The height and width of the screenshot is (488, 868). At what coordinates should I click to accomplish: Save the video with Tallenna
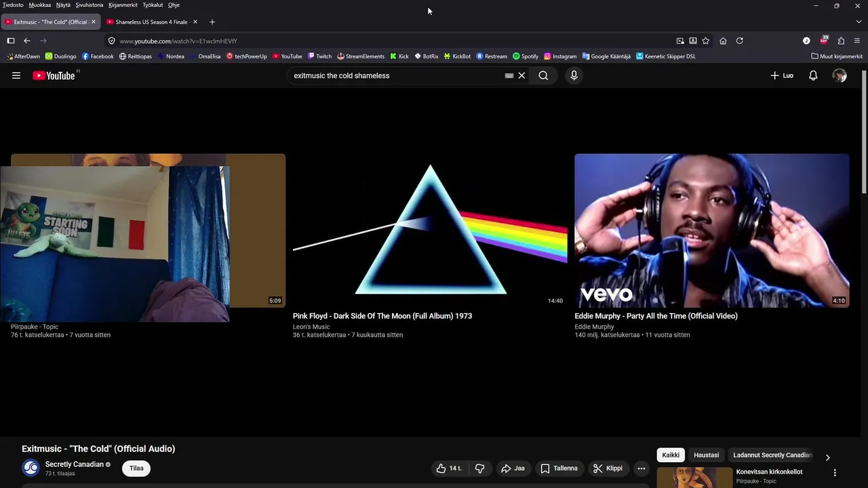(x=559, y=468)
